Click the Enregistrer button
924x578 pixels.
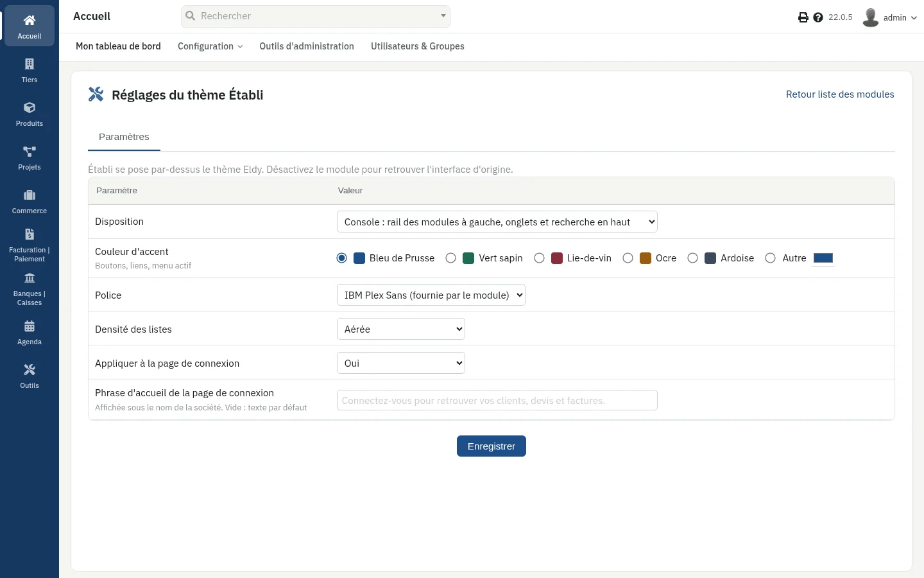pyautogui.click(x=492, y=446)
